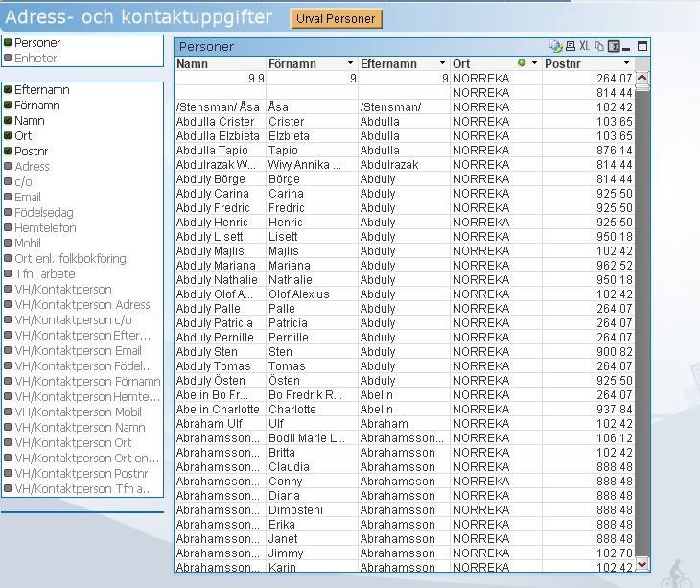Click the green selection indicator in the Ort column
The width and height of the screenshot is (700, 588).
click(522, 63)
